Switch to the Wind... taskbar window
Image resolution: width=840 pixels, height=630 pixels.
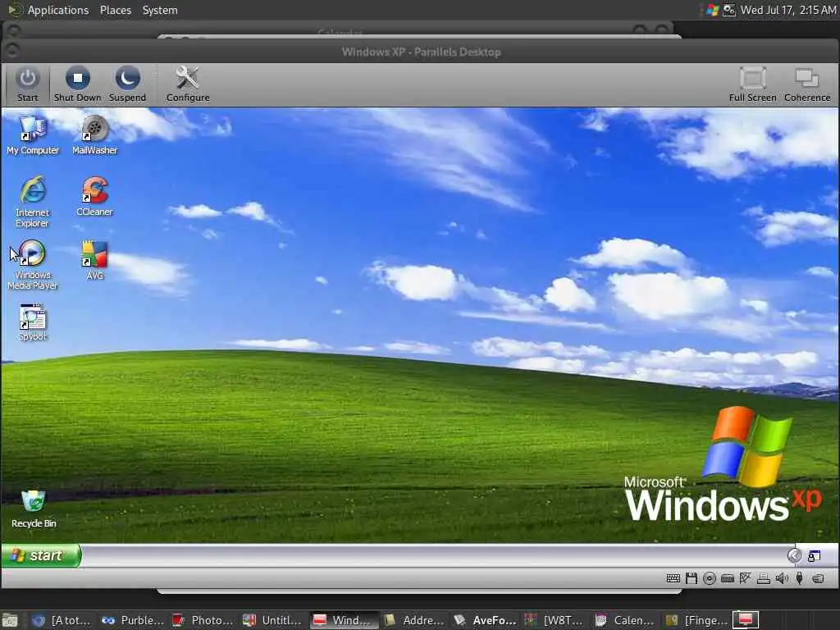click(344, 620)
